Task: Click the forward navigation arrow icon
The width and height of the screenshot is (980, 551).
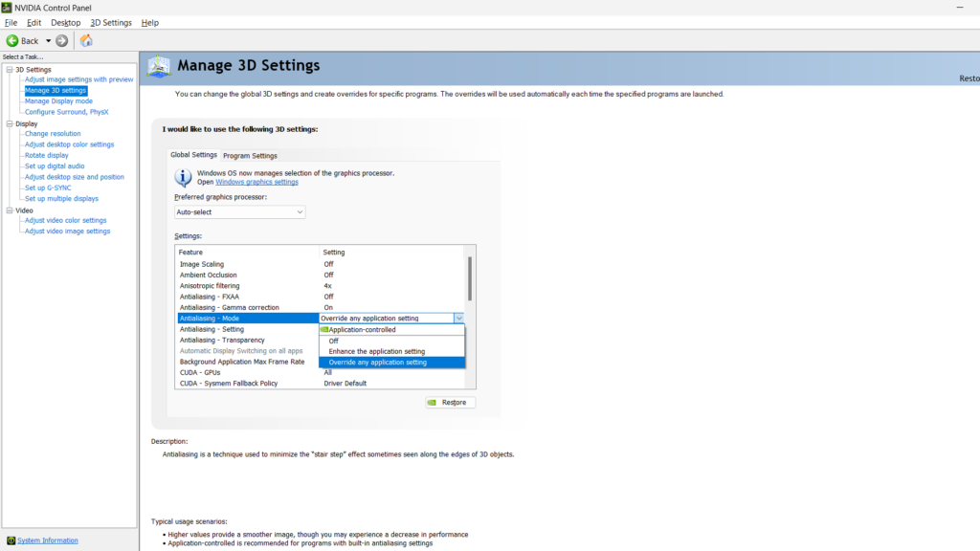Action: point(60,40)
